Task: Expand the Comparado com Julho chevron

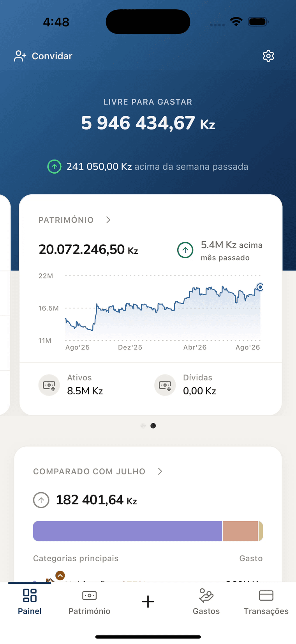Action: pos(160,471)
